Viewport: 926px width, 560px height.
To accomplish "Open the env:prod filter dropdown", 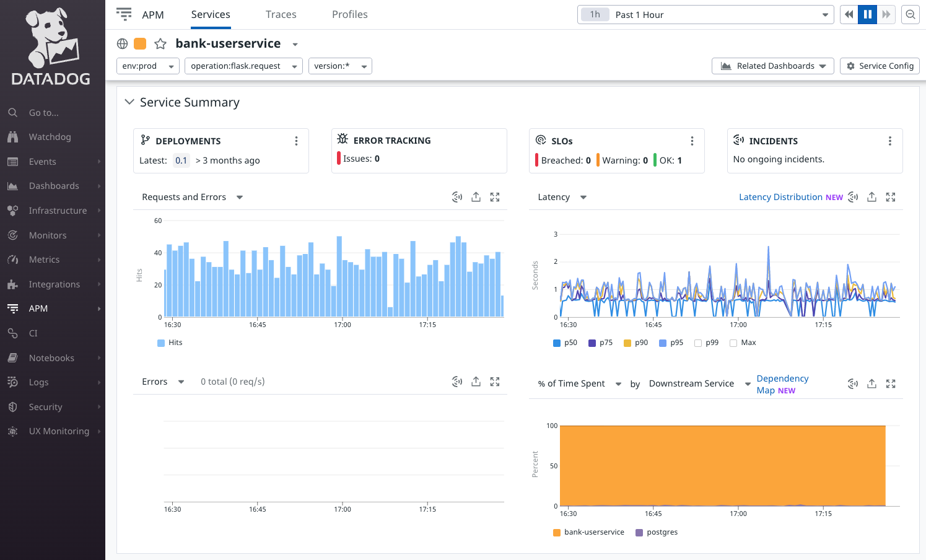I will pos(147,66).
